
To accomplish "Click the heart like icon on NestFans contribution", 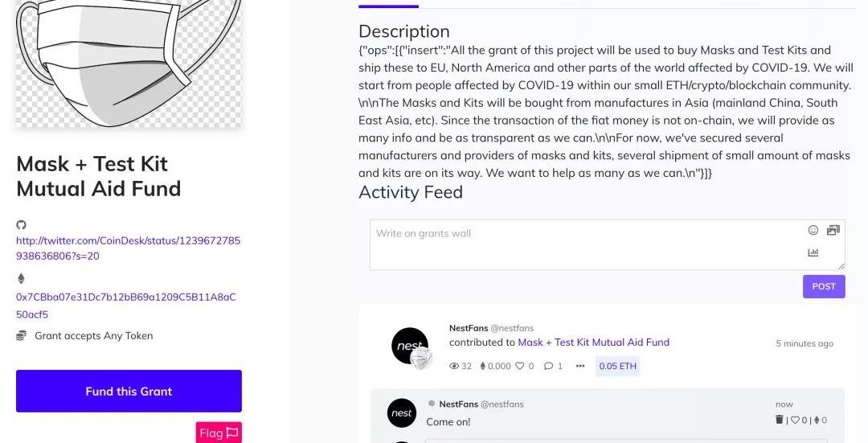I will click(520, 366).
